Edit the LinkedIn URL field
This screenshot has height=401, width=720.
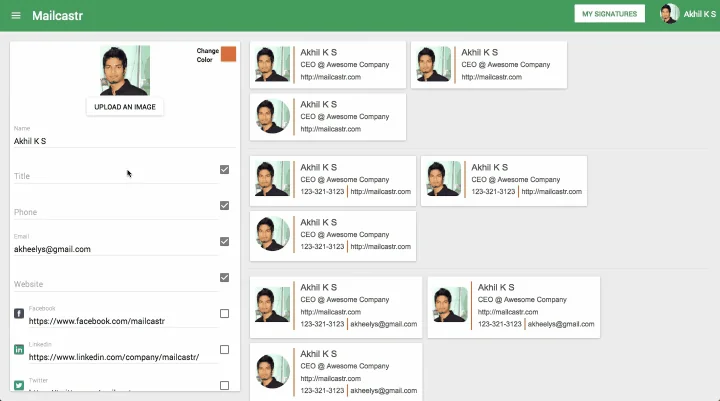(x=123, y=357)
